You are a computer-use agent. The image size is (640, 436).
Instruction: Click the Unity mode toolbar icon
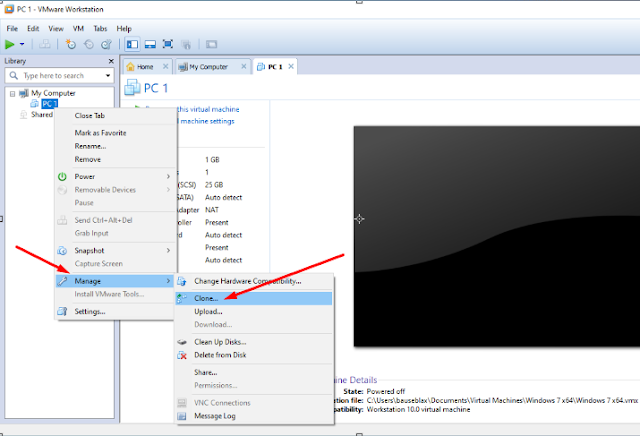click(x=186, y=44)
